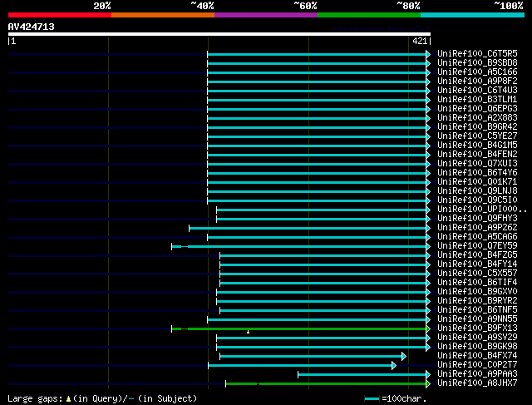Open hit UniRef100_C6T4U3
532x405 pixels.
point(477,91)
